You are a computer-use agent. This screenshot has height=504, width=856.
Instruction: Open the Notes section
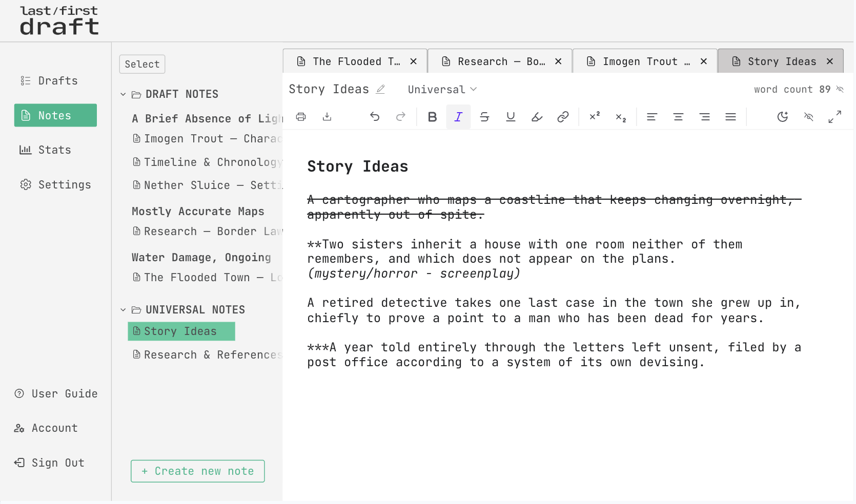(55, 115)
